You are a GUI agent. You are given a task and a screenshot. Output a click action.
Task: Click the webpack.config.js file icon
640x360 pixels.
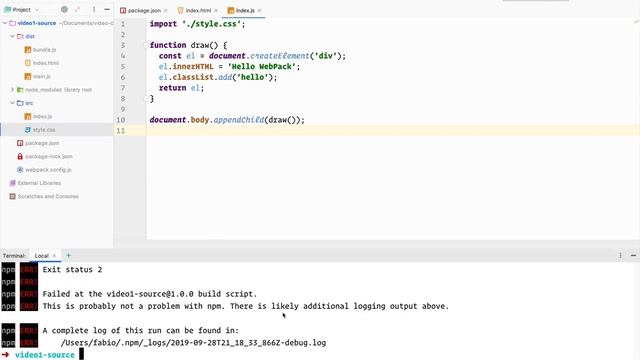point(20,170)
